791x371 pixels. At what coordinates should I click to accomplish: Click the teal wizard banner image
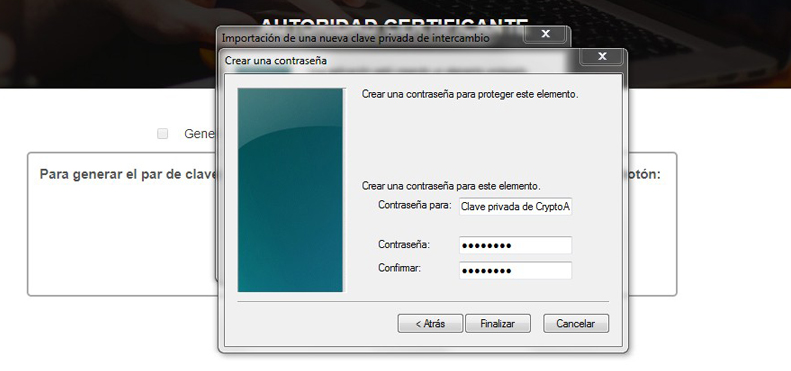(290, 190)
